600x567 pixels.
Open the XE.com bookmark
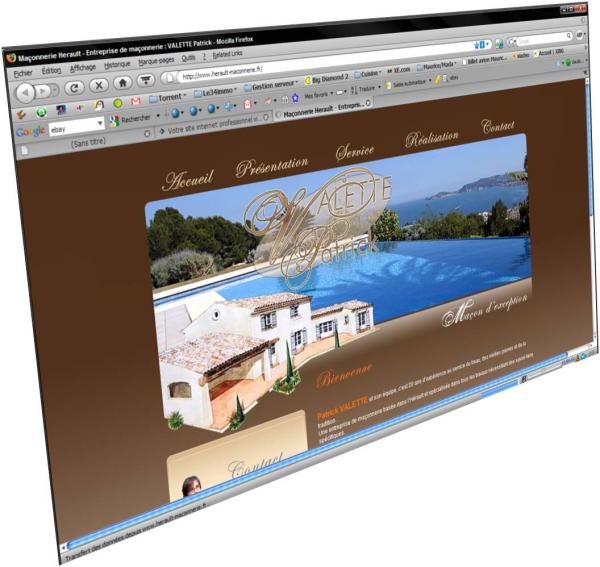coord(399,70)
